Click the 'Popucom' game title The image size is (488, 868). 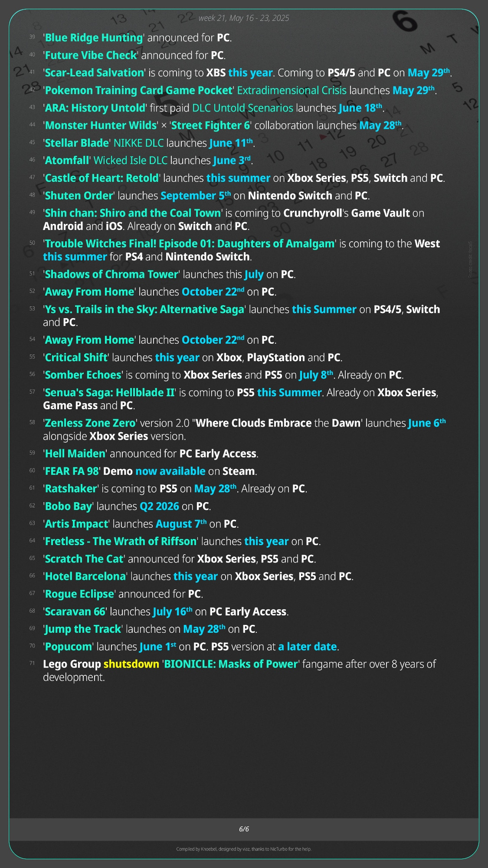coord(69,647)
